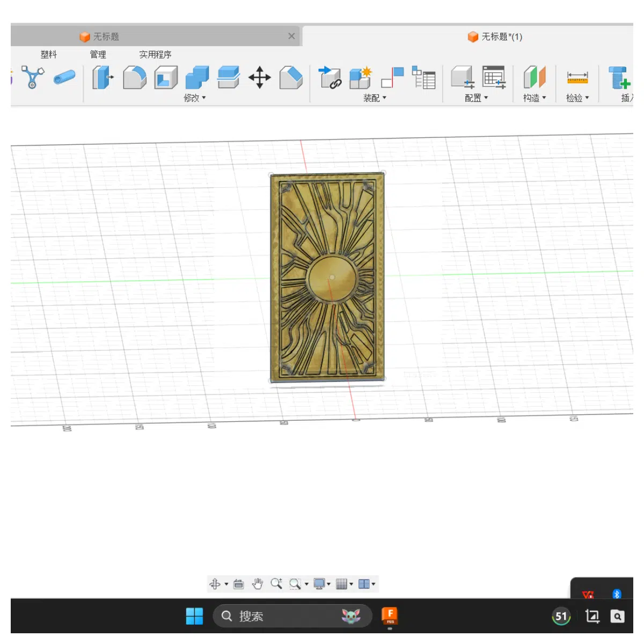The image size is (644, 644).
Task: Click the Fusion app taskbar icon
Action: pos(390,616)
